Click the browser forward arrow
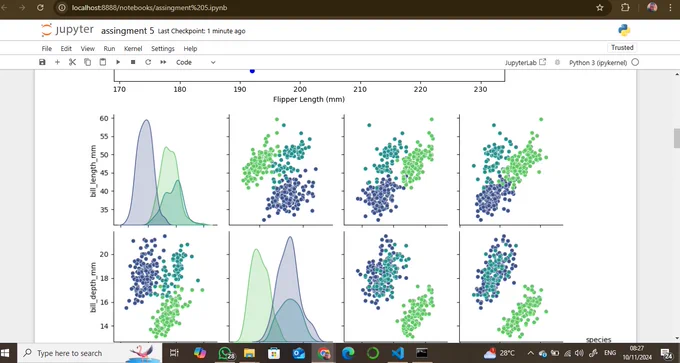Screen dimensions: 680x363 22,8
